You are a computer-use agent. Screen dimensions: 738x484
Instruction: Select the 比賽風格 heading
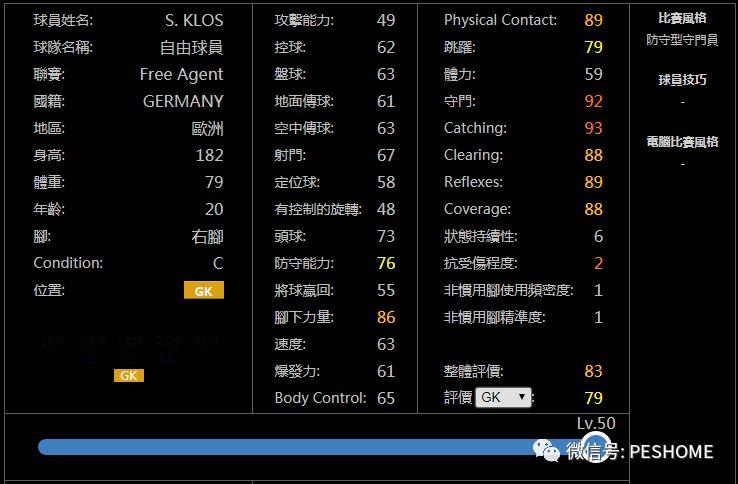[682, 18]
